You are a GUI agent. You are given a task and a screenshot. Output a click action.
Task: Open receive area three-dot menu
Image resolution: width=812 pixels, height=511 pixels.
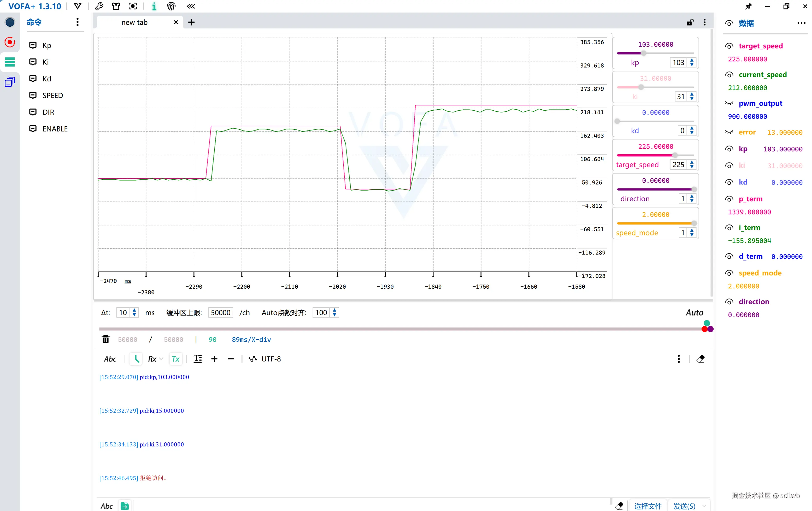[x=679, y=359]
